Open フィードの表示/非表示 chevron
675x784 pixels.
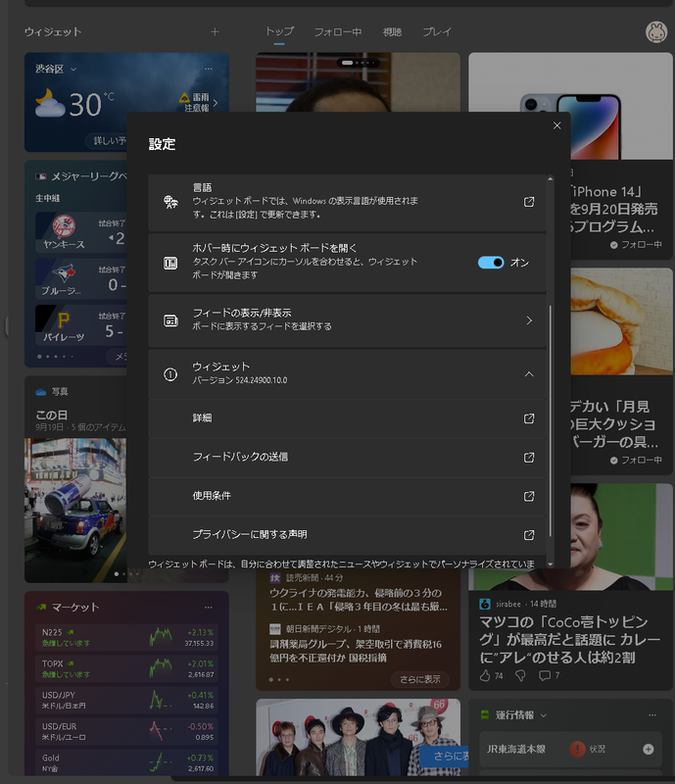pyautogui.click(x=529, y=320)
